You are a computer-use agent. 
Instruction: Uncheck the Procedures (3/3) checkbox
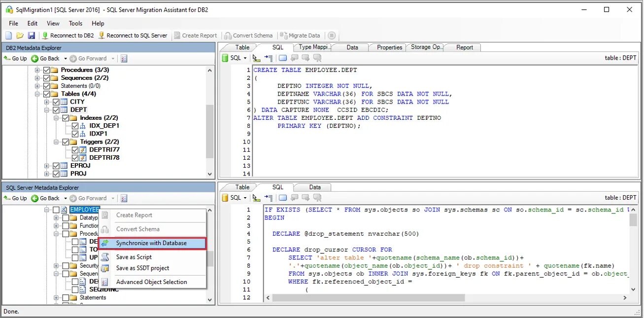pos(46,70)
